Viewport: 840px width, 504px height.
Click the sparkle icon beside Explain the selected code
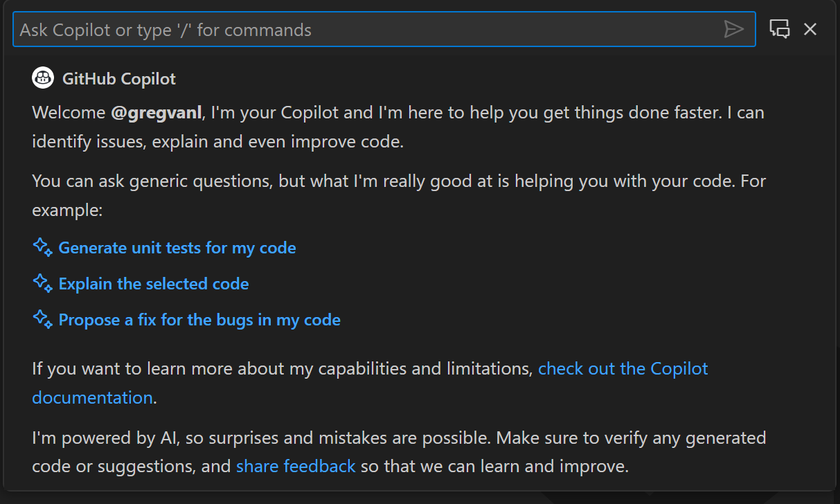coord(42,283)
